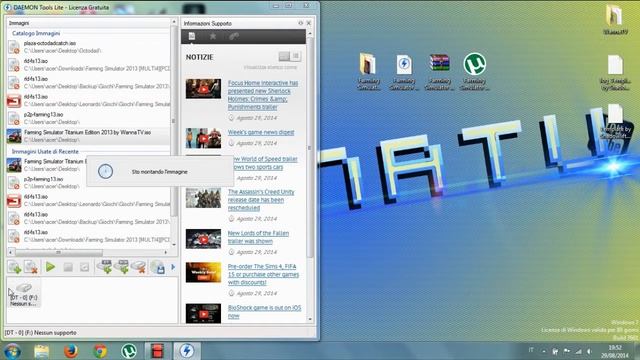Select p2p-farming13.iso in the catalog section
This screenshot has width=640, height=360.
pos(88,118)
